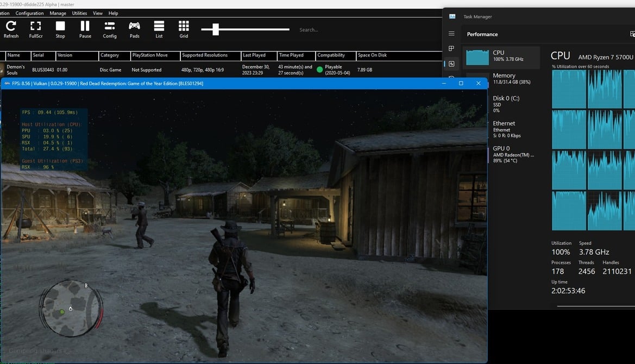Click the version 01.00 cell
The width and height of the screenshot is (635, 364).
click(x=62, y=70)
